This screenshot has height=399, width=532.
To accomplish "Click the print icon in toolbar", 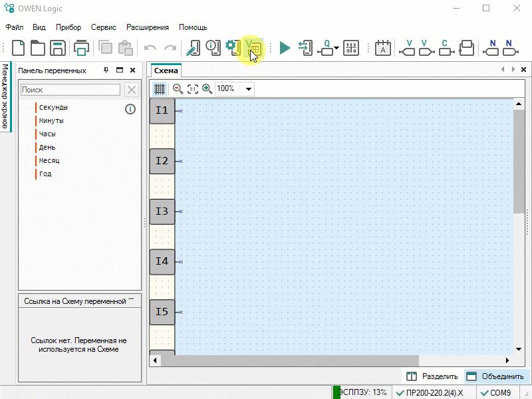I will [81, 48].
